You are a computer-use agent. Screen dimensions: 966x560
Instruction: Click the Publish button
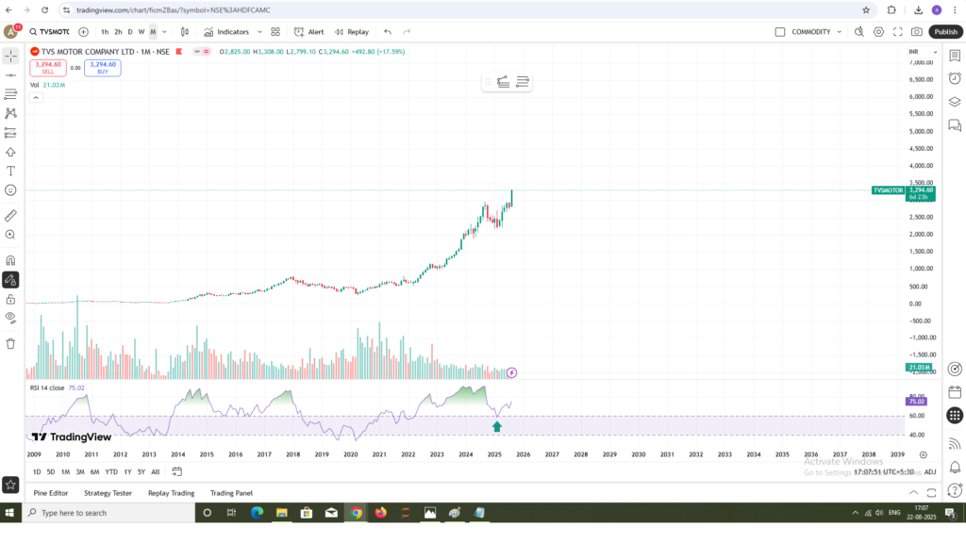[x=945, y=32]
